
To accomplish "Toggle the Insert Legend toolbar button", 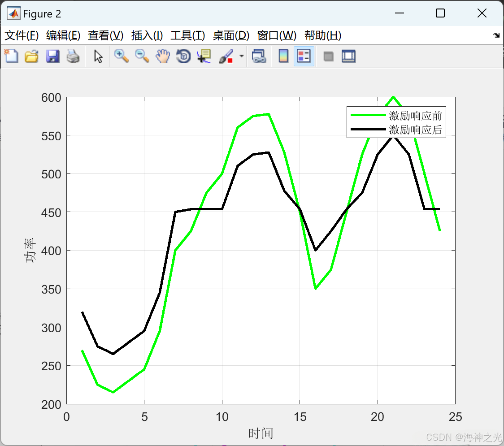I will [304, 56].
